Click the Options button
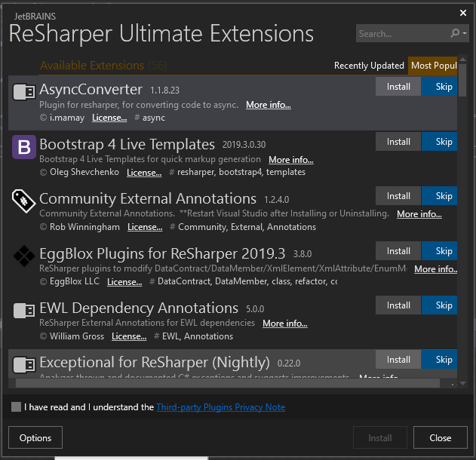Screen dimensions: 476x460 coord(35,437)
